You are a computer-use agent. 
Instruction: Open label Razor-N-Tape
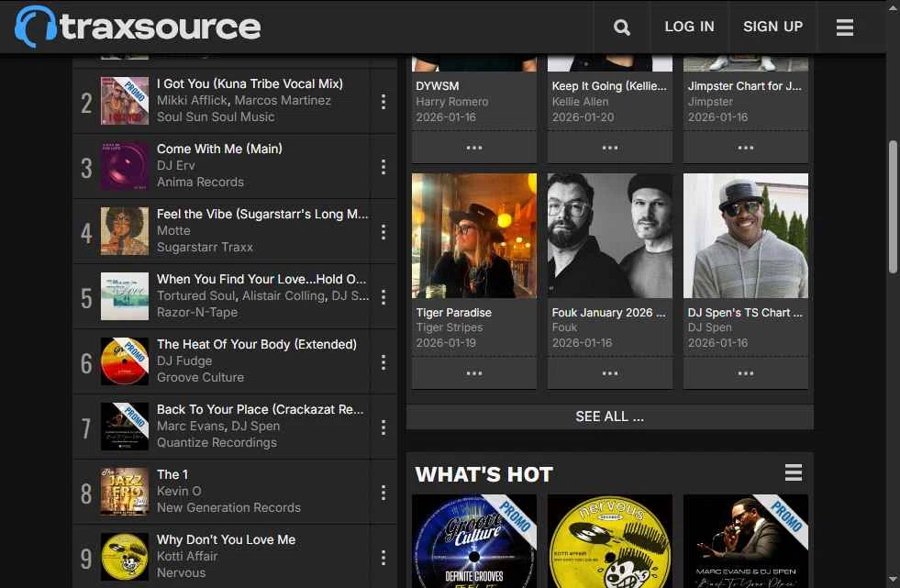tap(197, 313)
